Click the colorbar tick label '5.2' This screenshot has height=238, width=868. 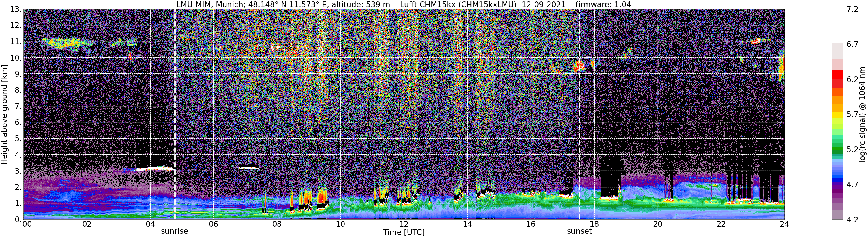coord(852,150)
